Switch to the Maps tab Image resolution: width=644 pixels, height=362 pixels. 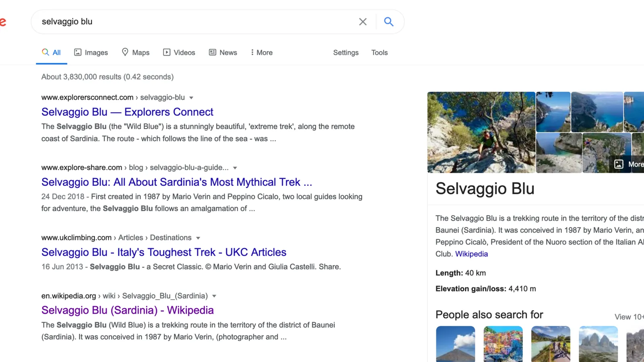(x=135, y=53)
